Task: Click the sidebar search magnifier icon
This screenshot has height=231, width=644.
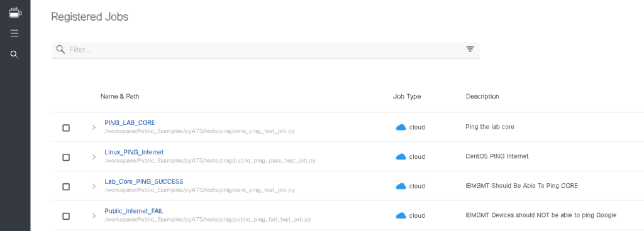Action: coord(14,55)
